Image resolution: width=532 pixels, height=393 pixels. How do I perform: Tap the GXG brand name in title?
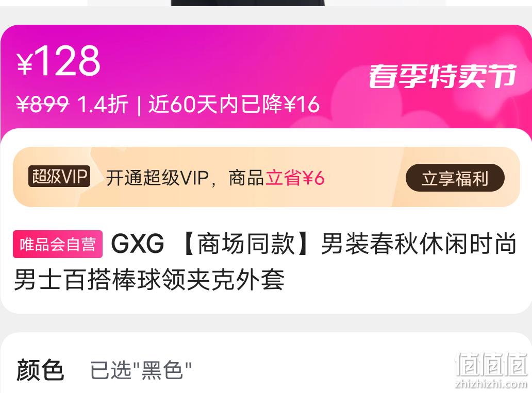point(138,244)
